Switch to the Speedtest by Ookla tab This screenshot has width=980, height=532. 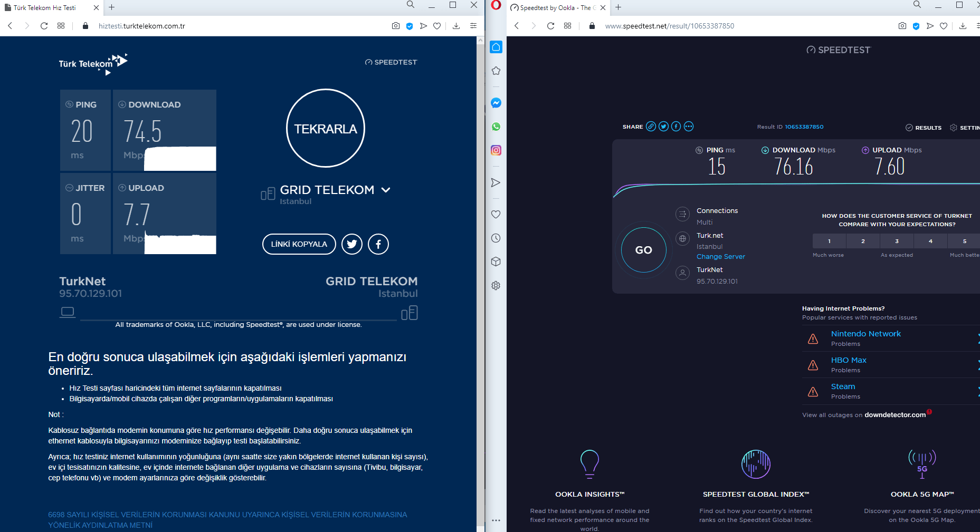pos(558,8)
